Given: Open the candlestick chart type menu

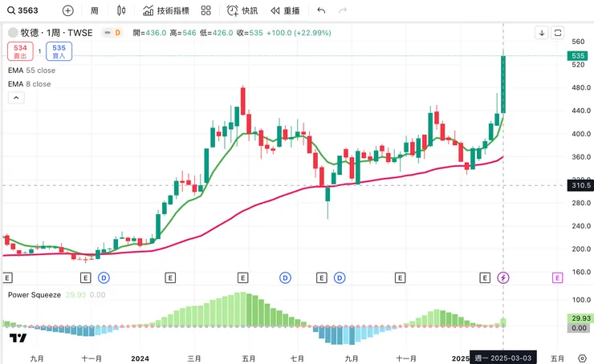Looking at the screenshot, I should pyautogui.click(x=121, y=10).
